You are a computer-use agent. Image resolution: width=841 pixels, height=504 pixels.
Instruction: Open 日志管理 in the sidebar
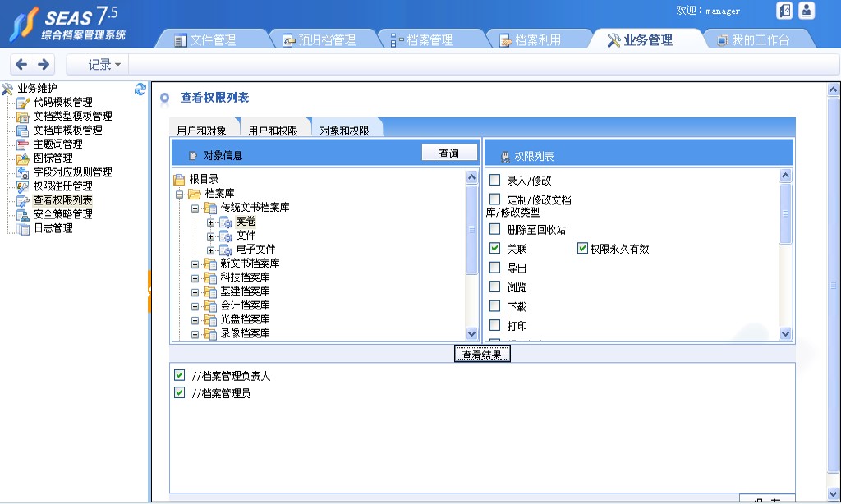click(x=53, y=228)
